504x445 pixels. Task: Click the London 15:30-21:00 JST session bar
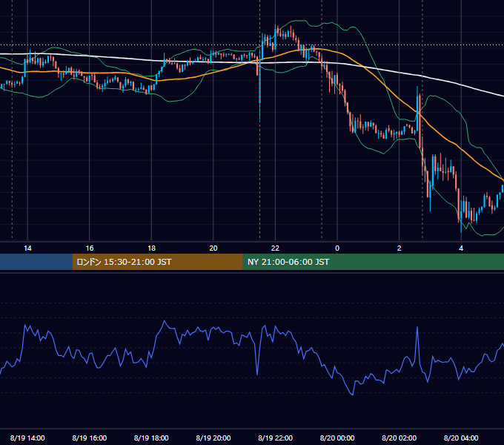[x=157, y=262]
